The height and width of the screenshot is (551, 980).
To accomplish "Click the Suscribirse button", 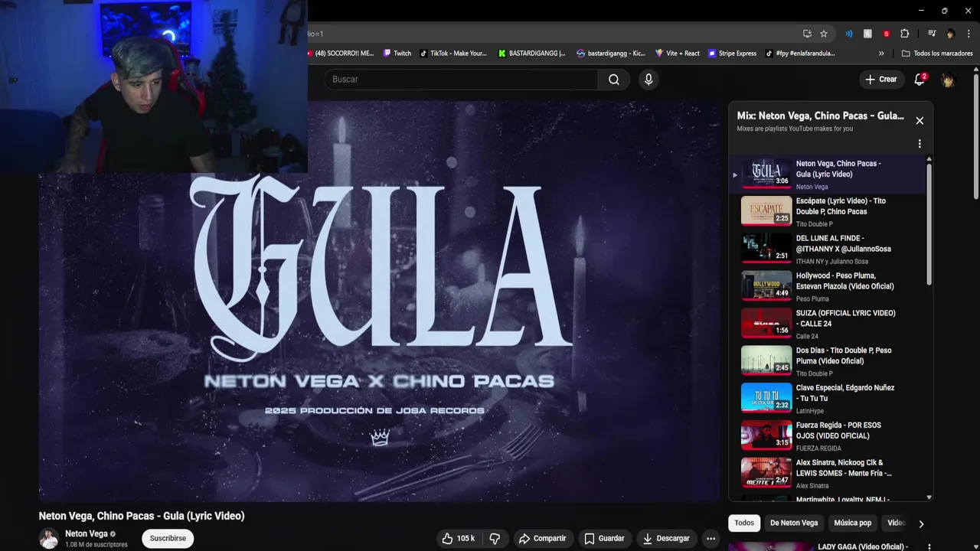I will (x=168, y=539).
